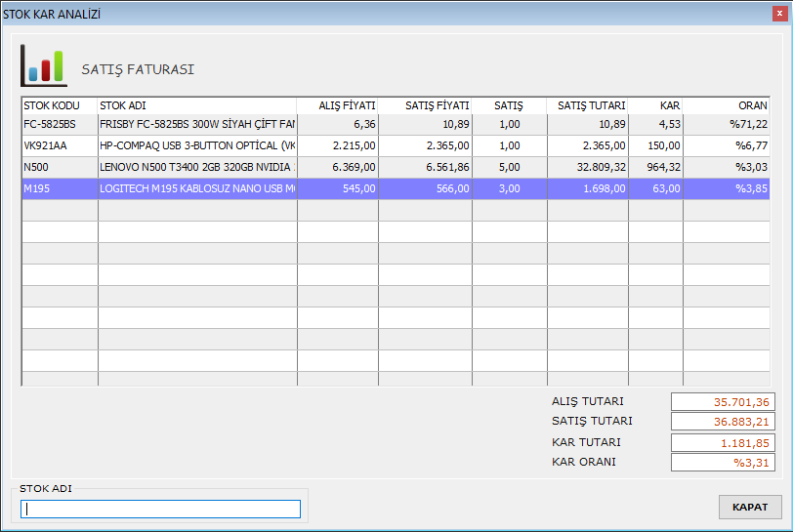Close the STOK KAR ANALİZİ window
This screenshot has width=793, height=532.
tap(779, 14)
